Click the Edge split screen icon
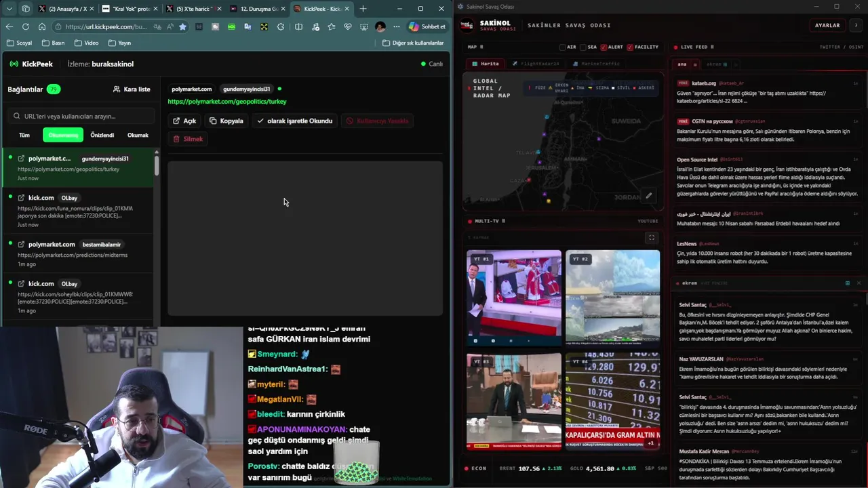The image size is (868, 488). click(298, 26)
